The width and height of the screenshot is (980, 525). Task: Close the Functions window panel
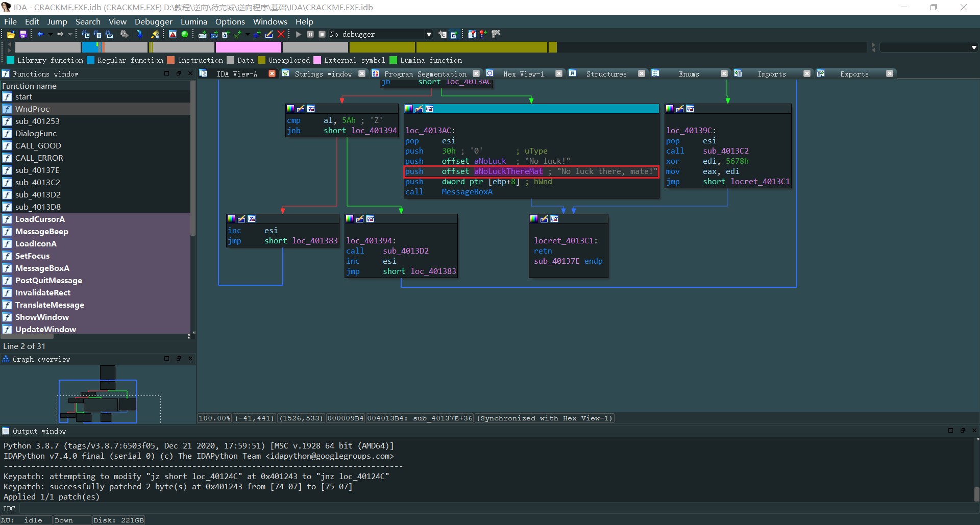[x=190, y=73]
